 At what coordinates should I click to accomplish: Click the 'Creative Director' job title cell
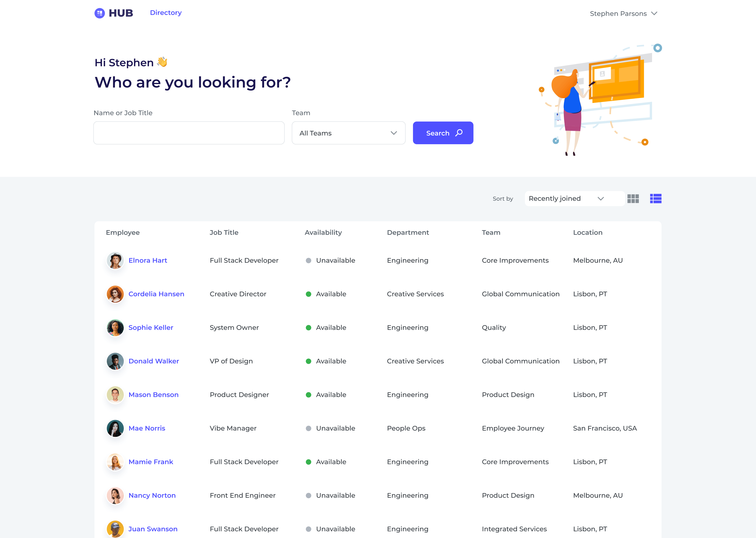coord(238,294)
